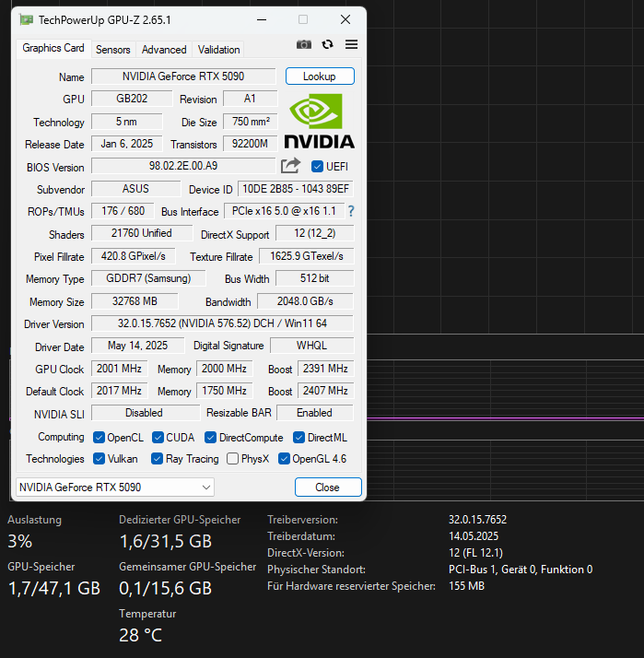Click the Driver Version field

pyautogui.click(x=222, y=323)
